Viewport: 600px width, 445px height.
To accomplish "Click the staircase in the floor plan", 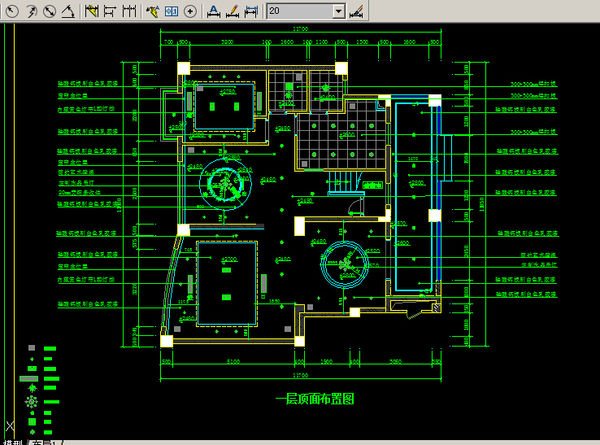I will point(342,181).
